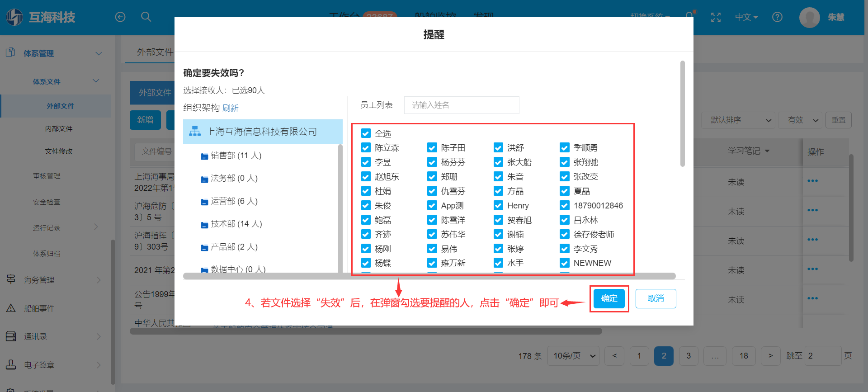Select 外部文件 in the sidebar menu

[60, 106]
